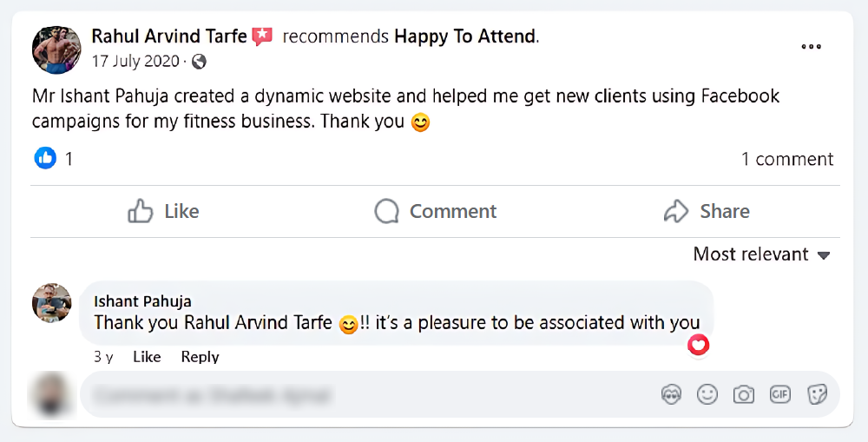Open the post options three-dots menu
This screenshot has height=442, width=868.
click(x=811, y=47)
